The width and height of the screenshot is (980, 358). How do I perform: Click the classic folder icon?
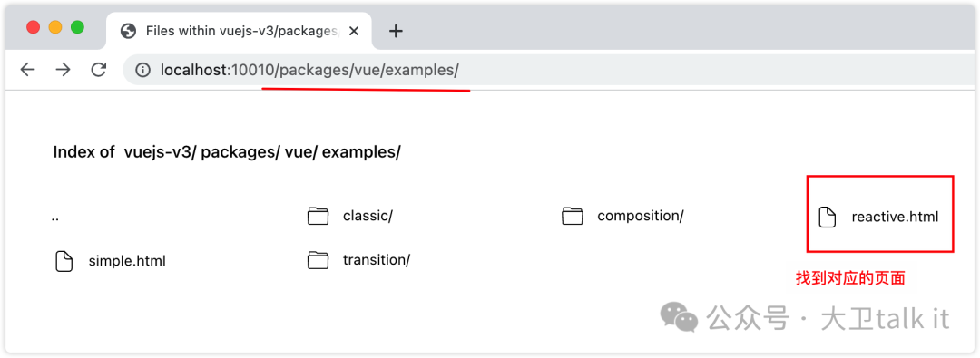click(318, 217)
